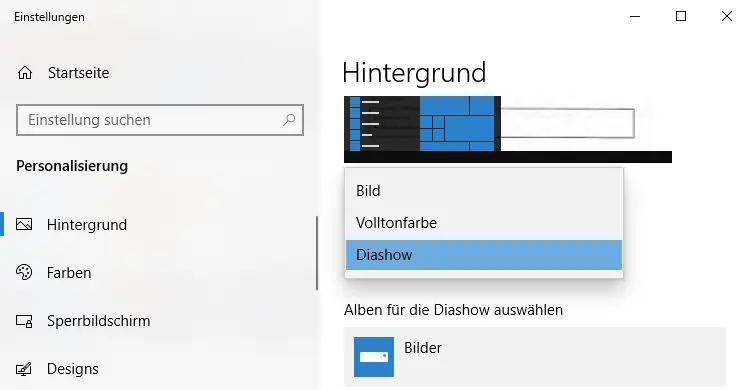Select the Sperrbildschirm lock screen icon
The width and height of the screenshot is (750, 390).
click(24, 321)
